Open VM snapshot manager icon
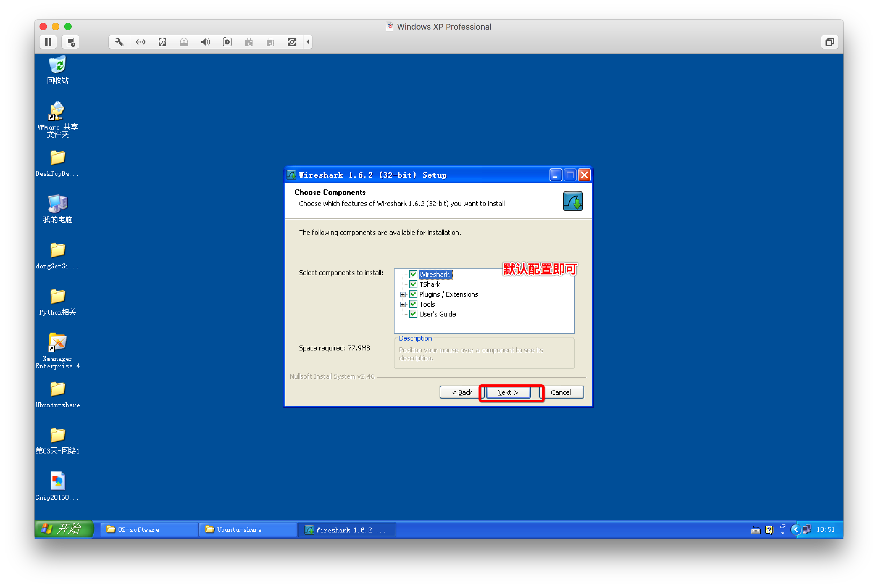This screenshot has width=878, height=588. click(70, 42)
